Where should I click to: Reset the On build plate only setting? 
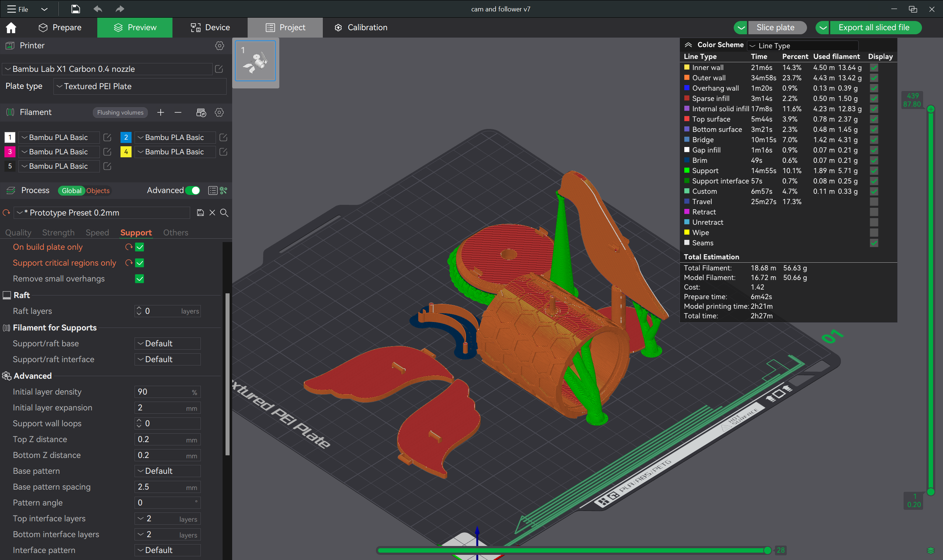[129, 247]
